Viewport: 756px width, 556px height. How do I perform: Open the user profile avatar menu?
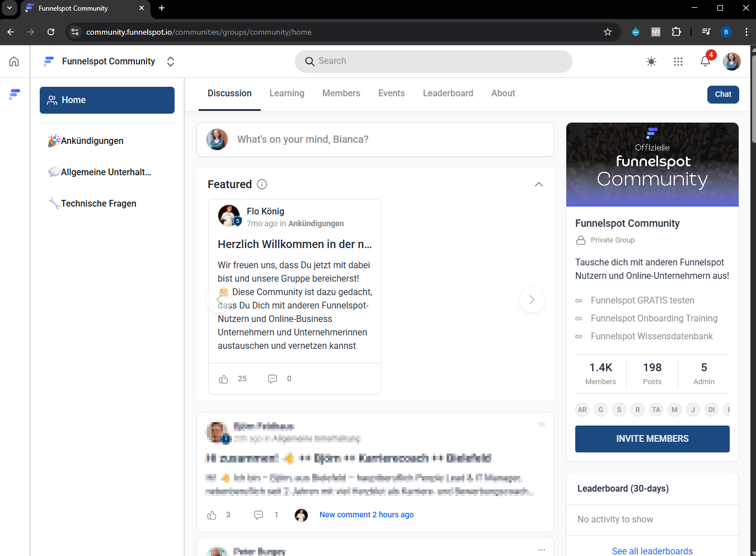tap(732, 62)
